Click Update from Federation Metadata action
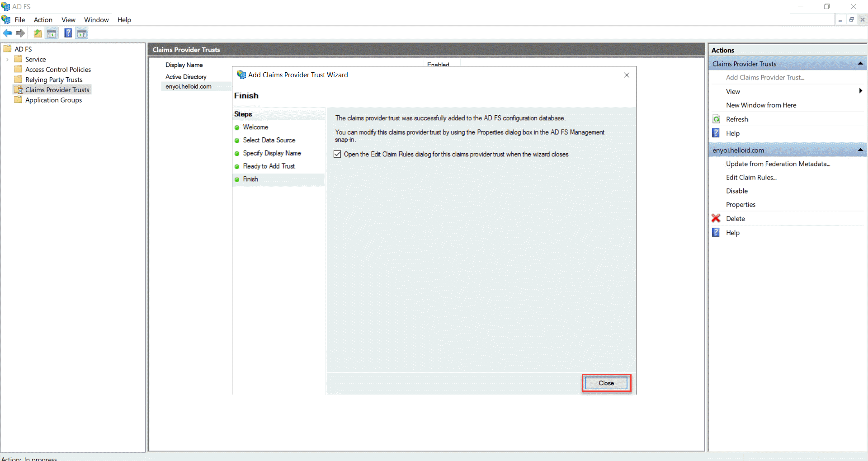This screenshot has width=868, height=461. point(778,164)
